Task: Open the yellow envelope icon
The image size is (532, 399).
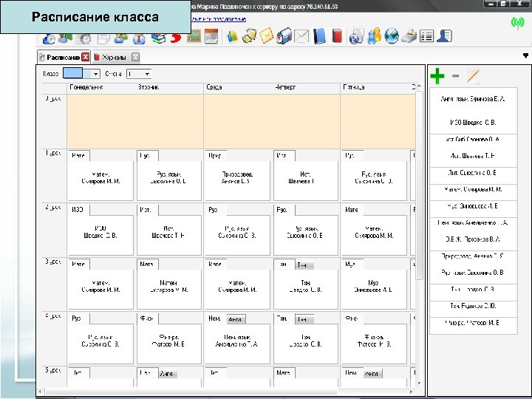Action: click(267, 36)
